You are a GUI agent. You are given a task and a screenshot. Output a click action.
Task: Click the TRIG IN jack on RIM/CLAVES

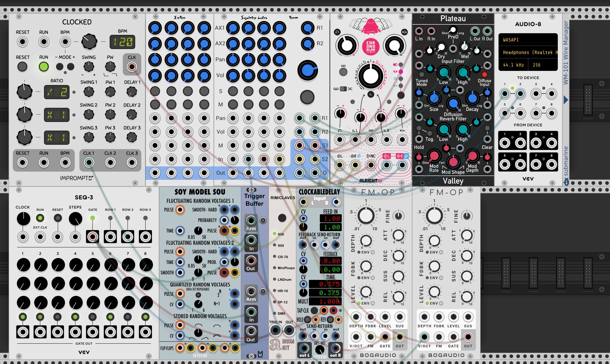[x=275, y=330]
